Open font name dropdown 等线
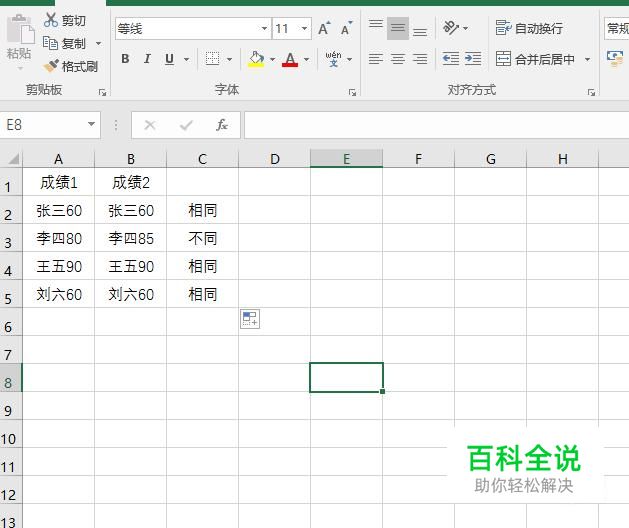Screen dimensions: 629x528 pos(264,28)
